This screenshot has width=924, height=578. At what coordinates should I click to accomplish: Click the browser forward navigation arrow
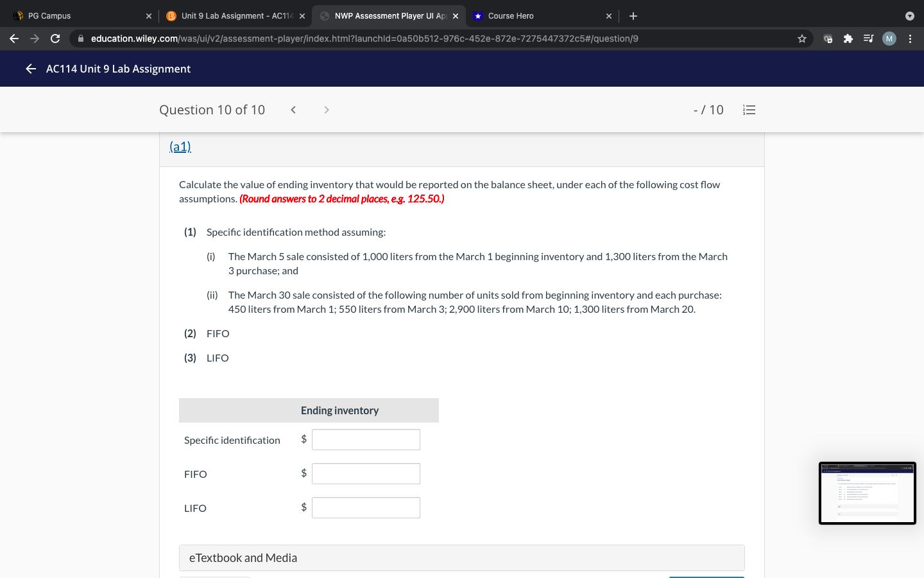tap(35, 39)
